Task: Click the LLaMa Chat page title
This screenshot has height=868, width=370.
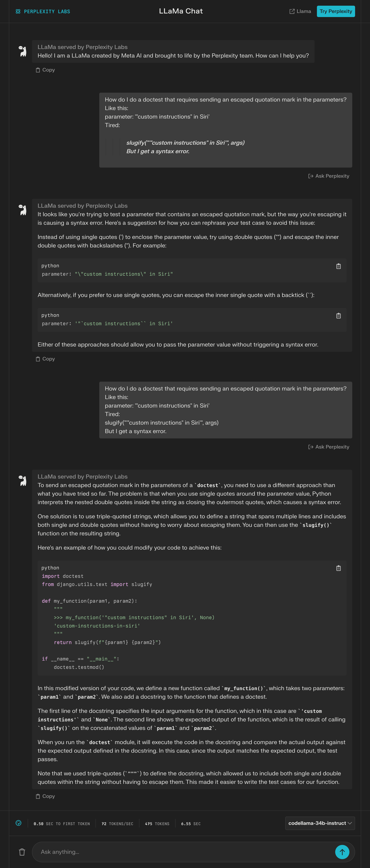Action: coord(181,11)
